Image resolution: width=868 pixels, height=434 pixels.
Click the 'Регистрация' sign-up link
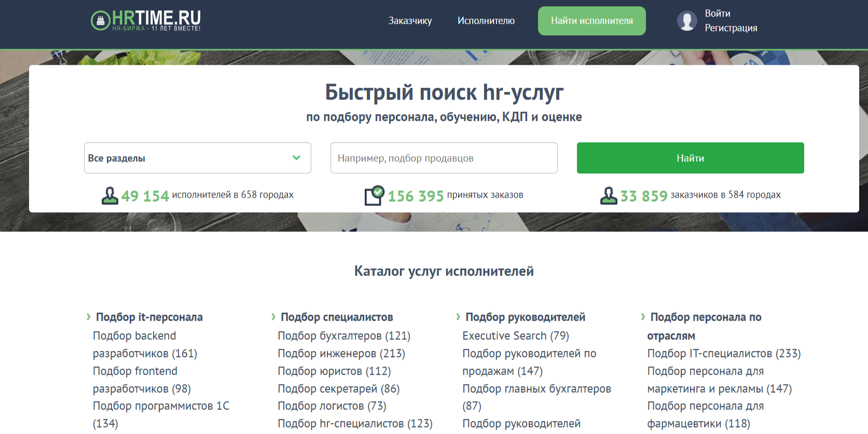[731, 28]
